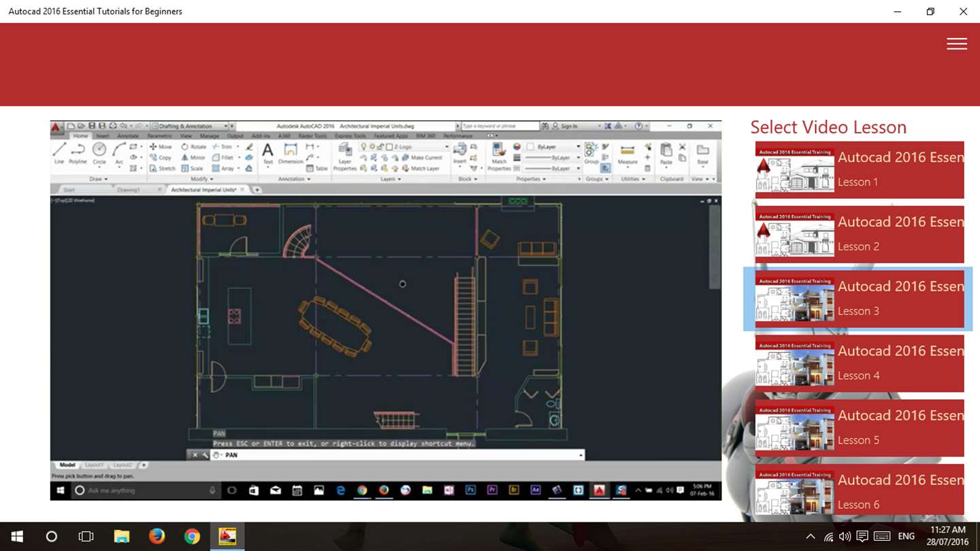
Task: Click Match Properties in the video ribbon
Action: tap(500, 156)
